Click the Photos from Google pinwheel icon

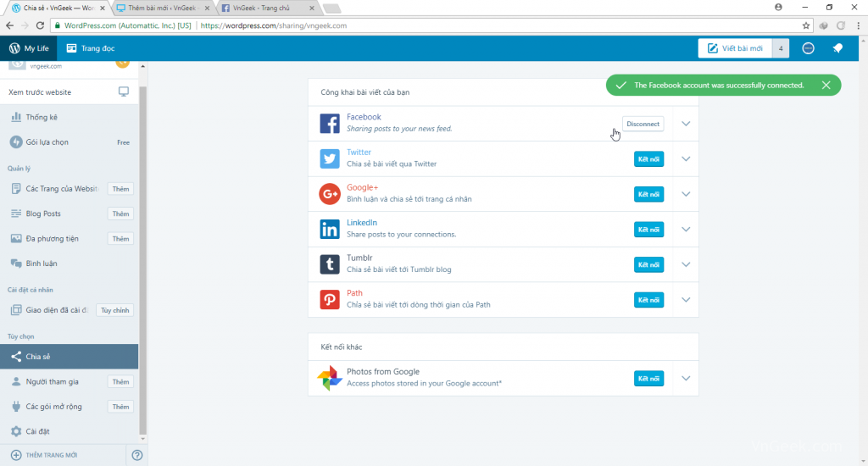tap(330, 378)
